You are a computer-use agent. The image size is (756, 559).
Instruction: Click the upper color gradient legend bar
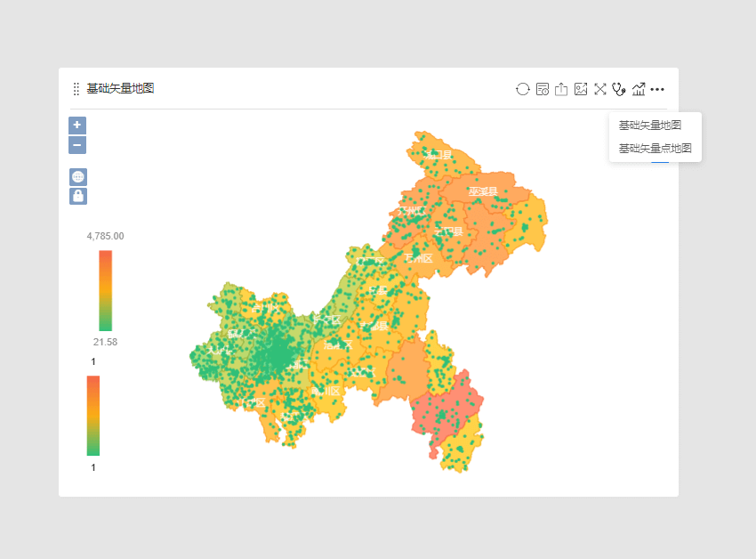[105, 290]
